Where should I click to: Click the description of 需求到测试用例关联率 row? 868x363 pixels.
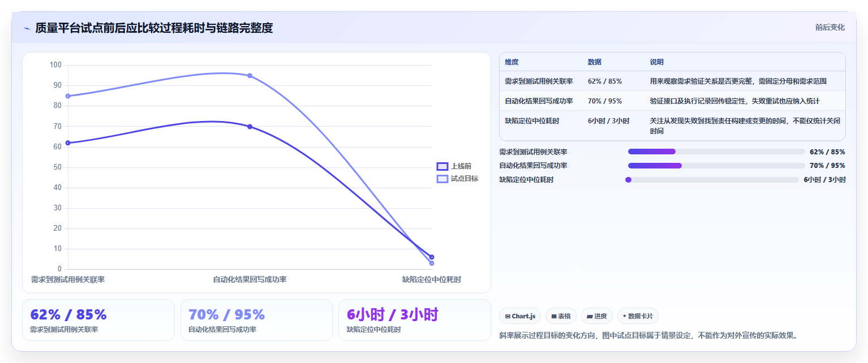click(738, 81)
